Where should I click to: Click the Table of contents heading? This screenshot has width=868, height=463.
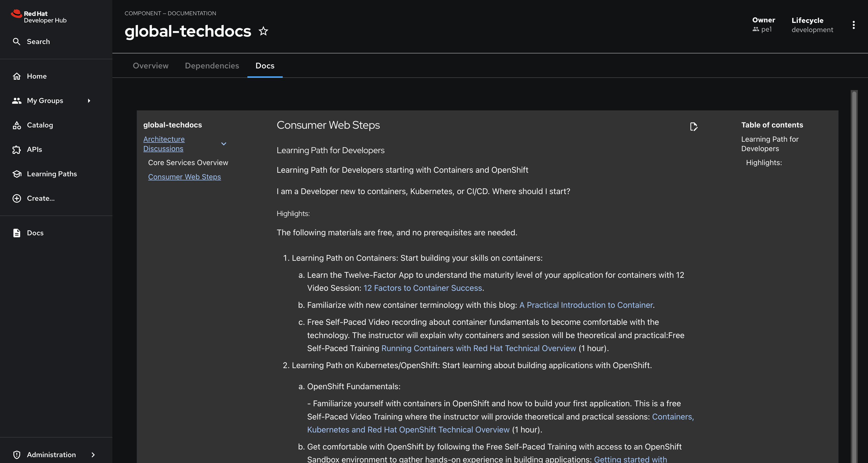tap(772, 125)
